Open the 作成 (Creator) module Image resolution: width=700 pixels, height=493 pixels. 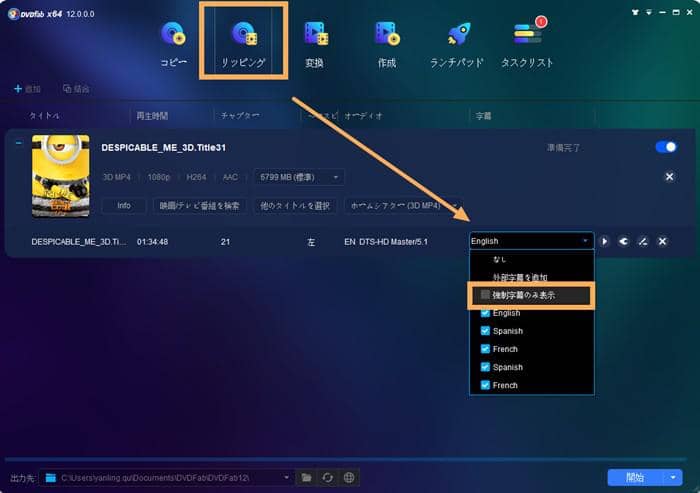387,44
